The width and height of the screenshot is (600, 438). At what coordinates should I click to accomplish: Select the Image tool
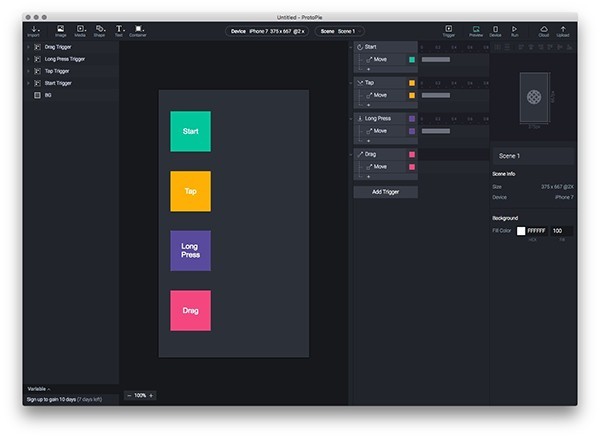(x=60, y=30)
